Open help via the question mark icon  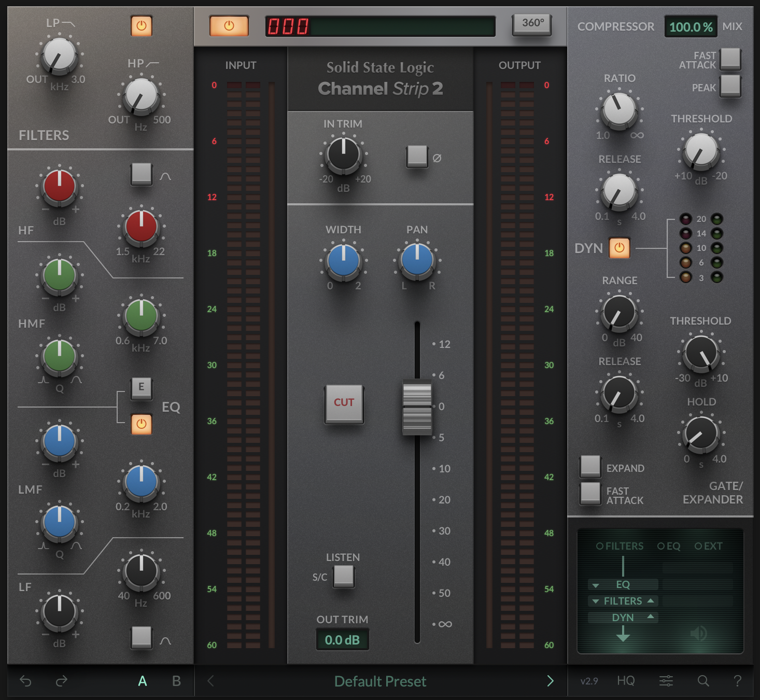(738, 681)
